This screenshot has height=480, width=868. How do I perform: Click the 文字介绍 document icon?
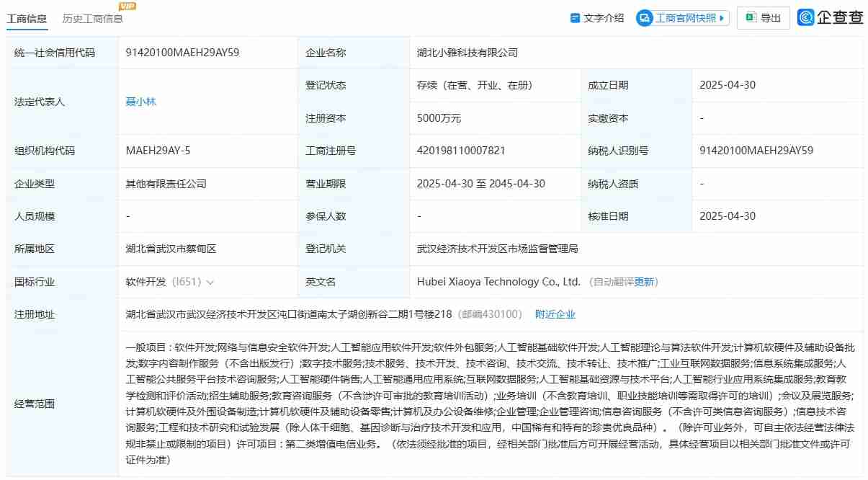pos(575,18)
